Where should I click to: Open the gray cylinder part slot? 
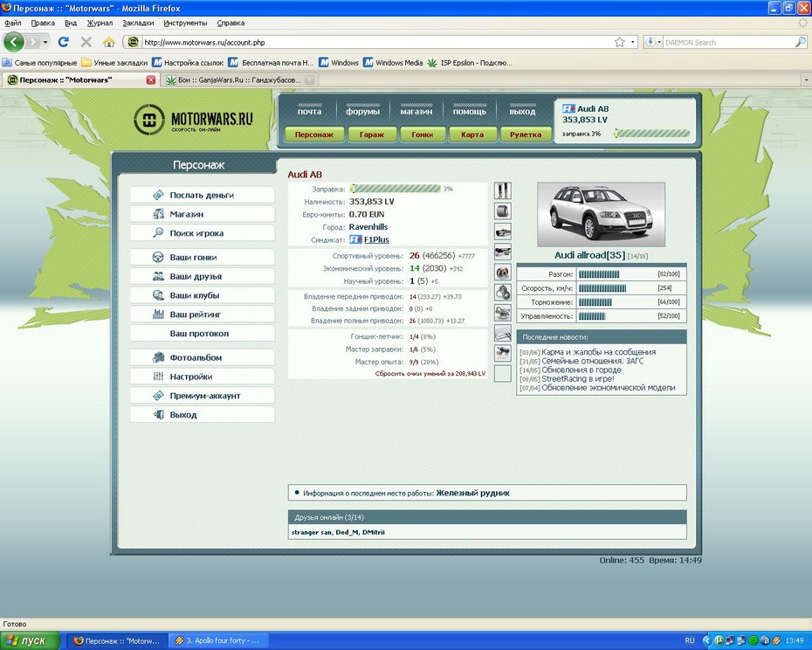coord(502,211)
